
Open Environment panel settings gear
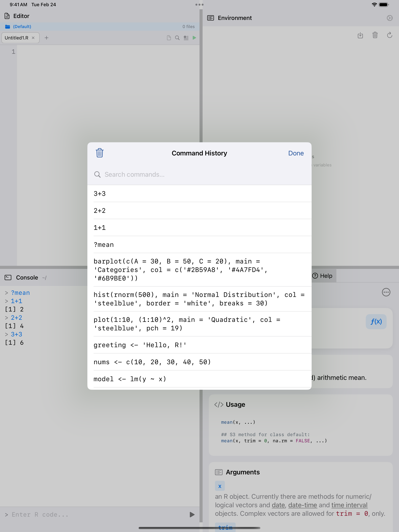coord(390,18)
